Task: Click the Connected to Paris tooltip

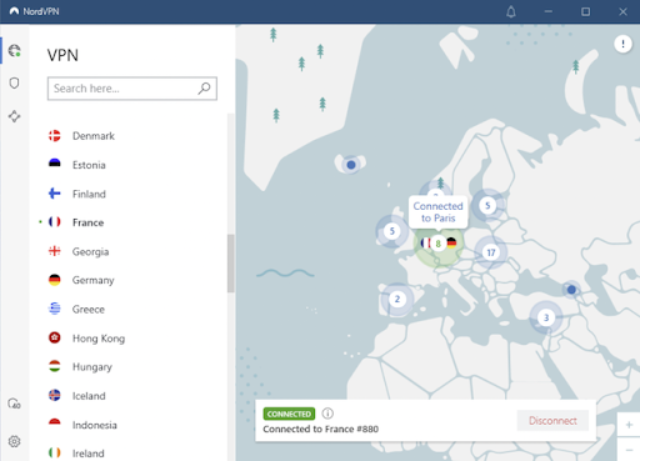Action: tap(438, 212)
